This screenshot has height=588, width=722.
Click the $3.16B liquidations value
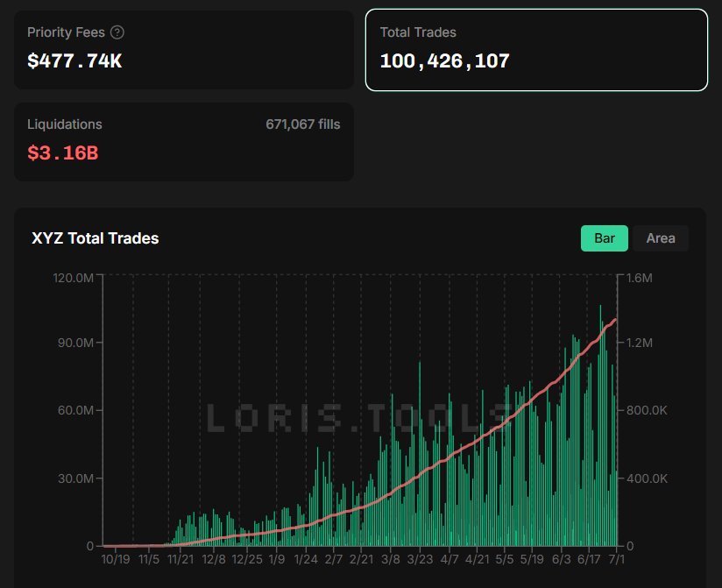coord(62,152)
